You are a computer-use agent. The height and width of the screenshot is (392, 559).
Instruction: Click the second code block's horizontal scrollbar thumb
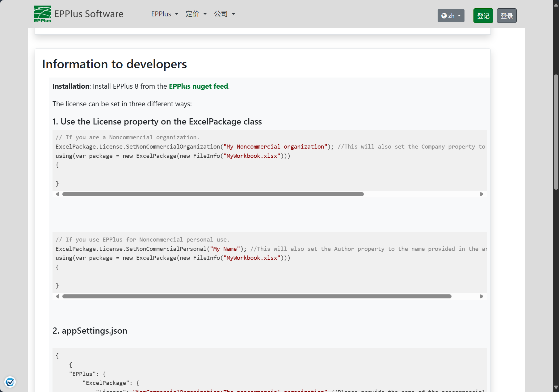[257, 297]
